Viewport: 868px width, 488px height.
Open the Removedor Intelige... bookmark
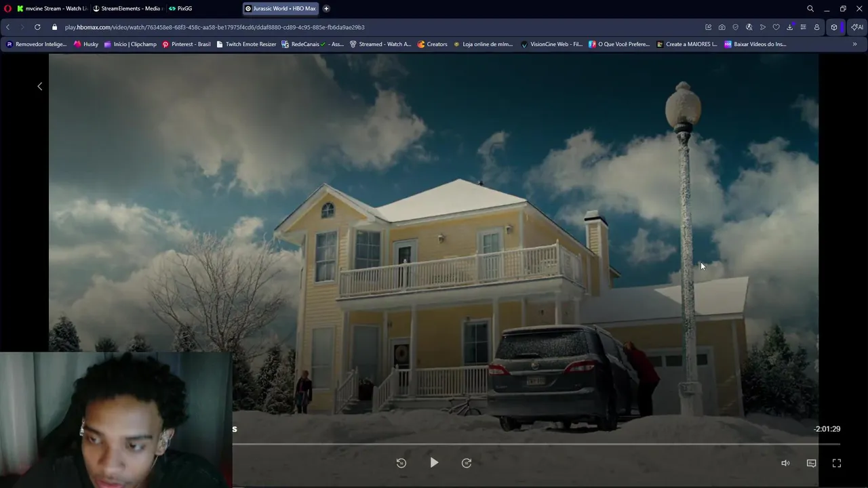(37, 44)
